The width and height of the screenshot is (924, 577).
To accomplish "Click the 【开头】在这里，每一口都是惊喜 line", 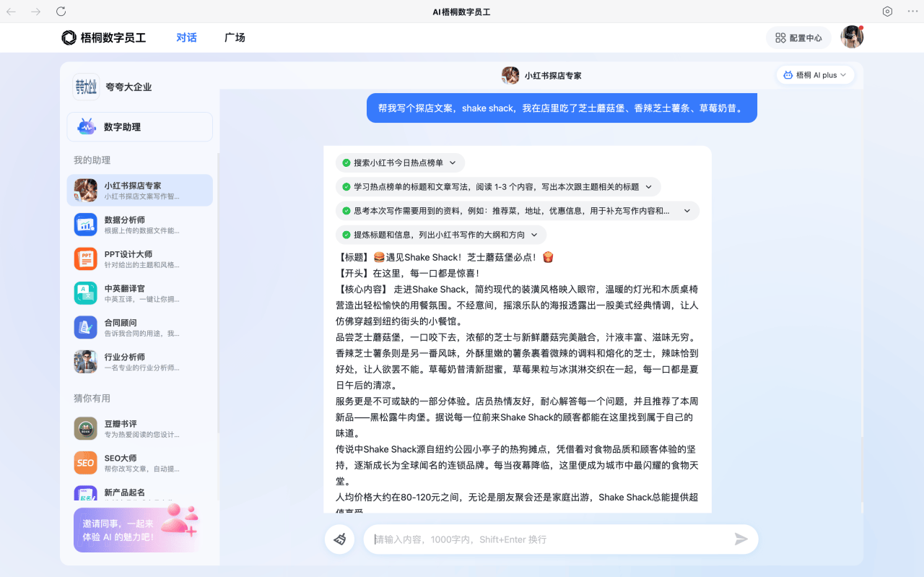I will click(x=408, y=273).
